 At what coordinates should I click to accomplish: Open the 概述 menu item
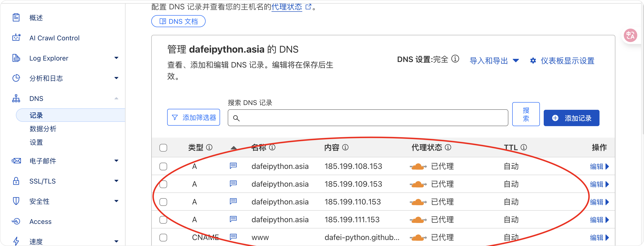(36, 18)
